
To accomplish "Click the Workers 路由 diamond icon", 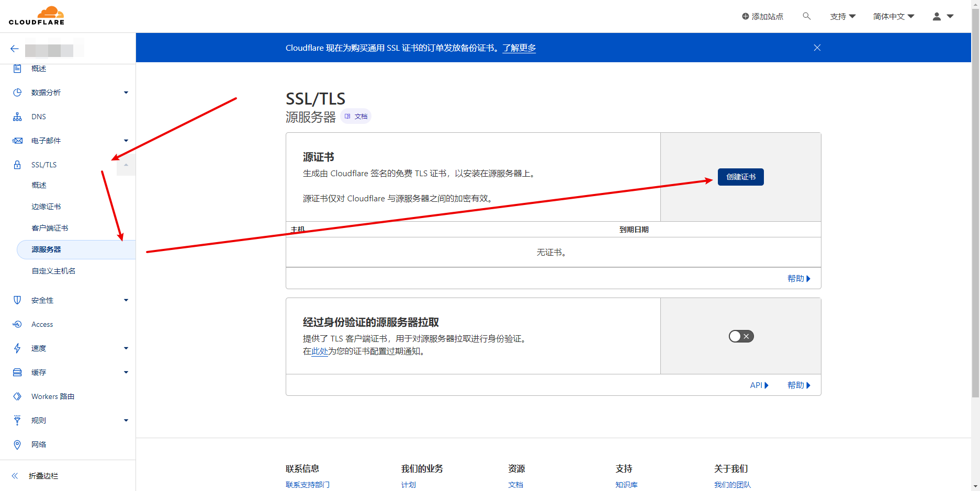I will [x=17, y=396].
